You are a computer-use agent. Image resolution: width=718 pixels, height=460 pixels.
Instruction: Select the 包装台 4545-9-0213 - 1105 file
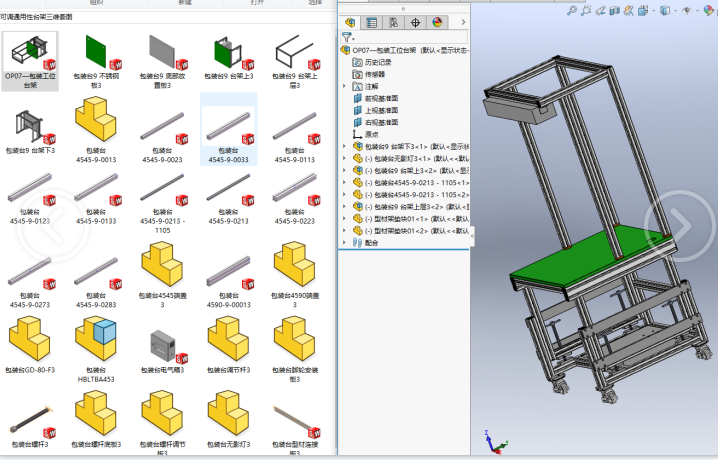[x=162, y=201]
